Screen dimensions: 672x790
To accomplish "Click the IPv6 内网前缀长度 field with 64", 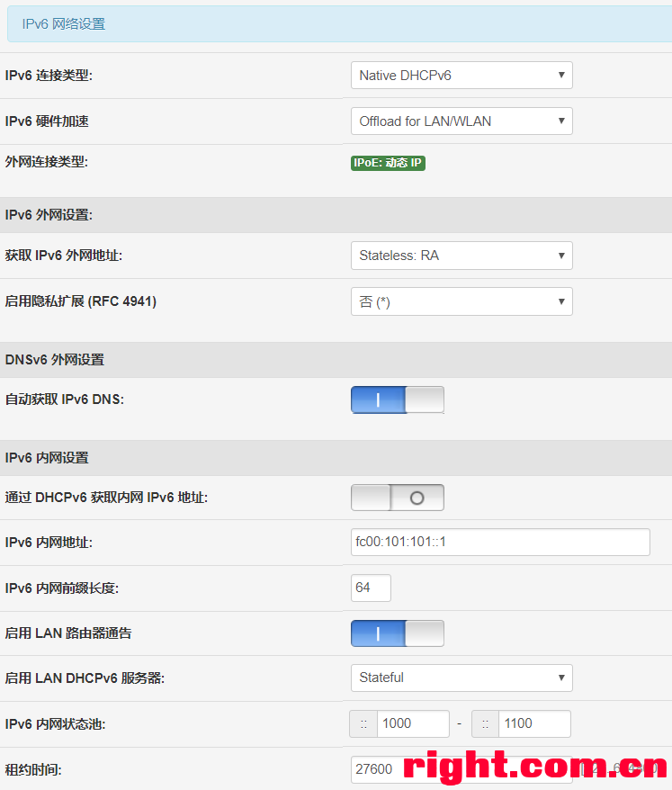I will click(371, 588).
